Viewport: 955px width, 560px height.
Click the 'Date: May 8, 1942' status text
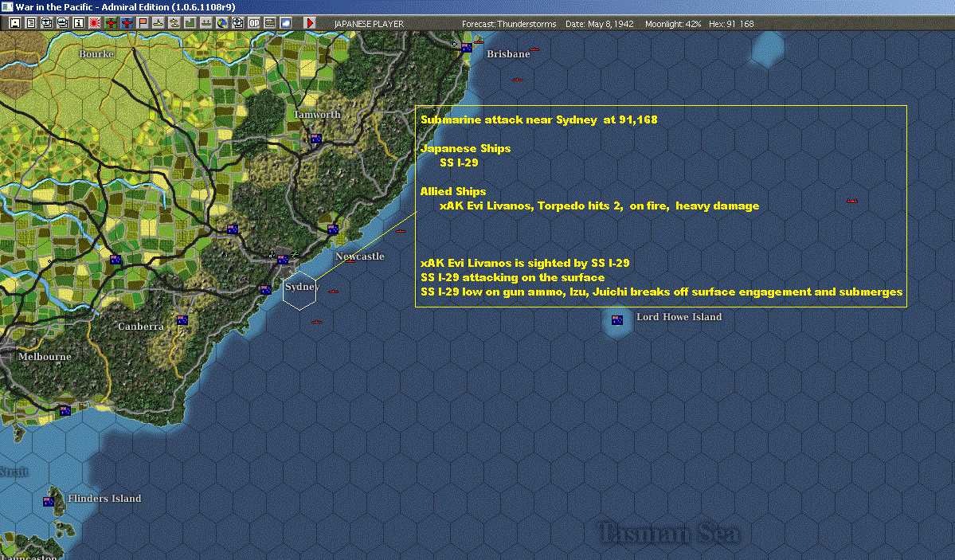coord(599,24)
